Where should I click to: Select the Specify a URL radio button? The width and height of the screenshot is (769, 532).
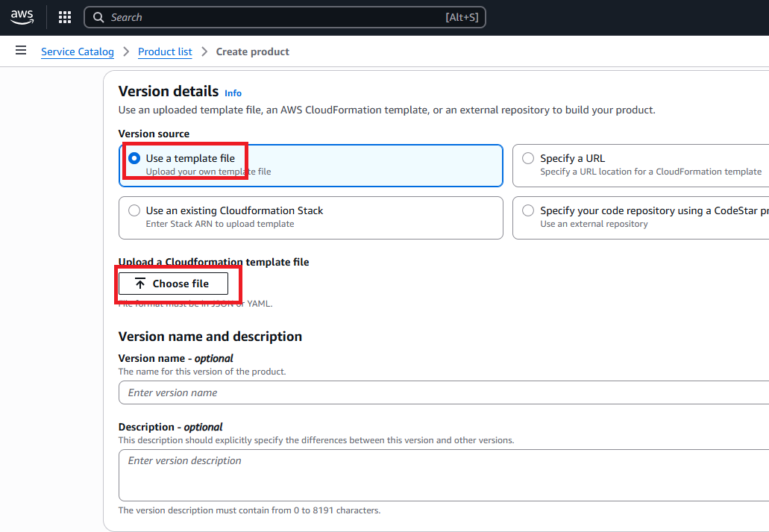tap(528, 158)
